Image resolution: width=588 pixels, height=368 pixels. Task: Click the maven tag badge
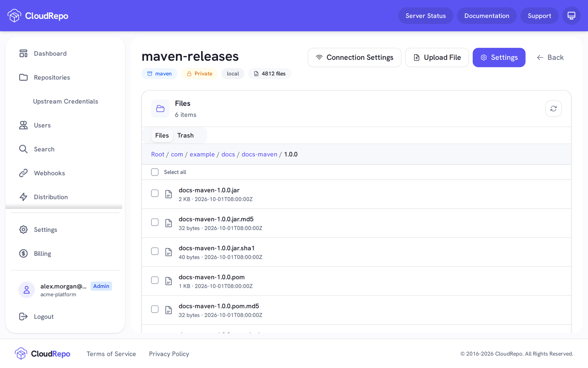tap(159, 74)
